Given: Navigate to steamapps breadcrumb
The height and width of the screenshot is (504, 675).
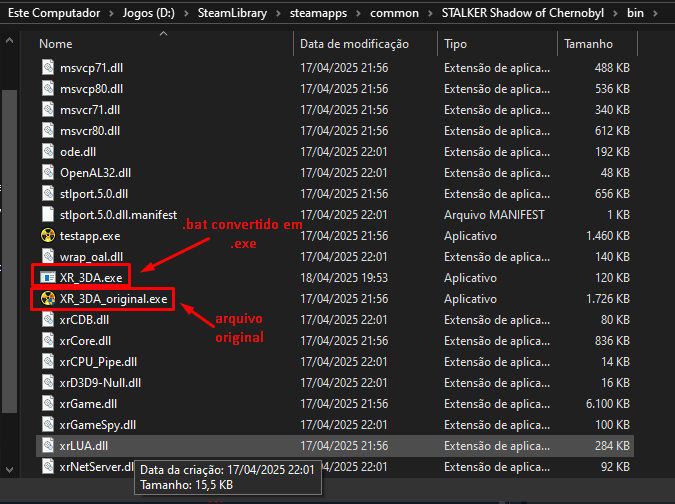Looking at the screenshot, I should point(319,13).
